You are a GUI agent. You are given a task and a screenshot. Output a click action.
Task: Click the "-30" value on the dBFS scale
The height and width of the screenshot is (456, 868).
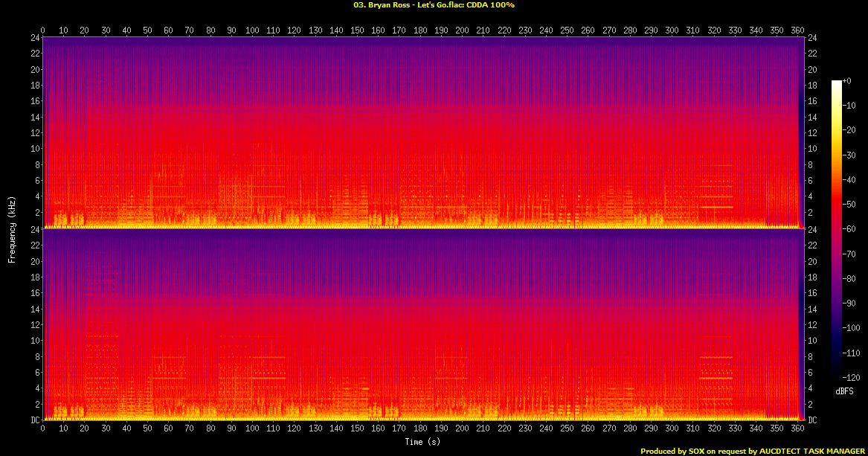pyautogui.click(x=849, y=155)
